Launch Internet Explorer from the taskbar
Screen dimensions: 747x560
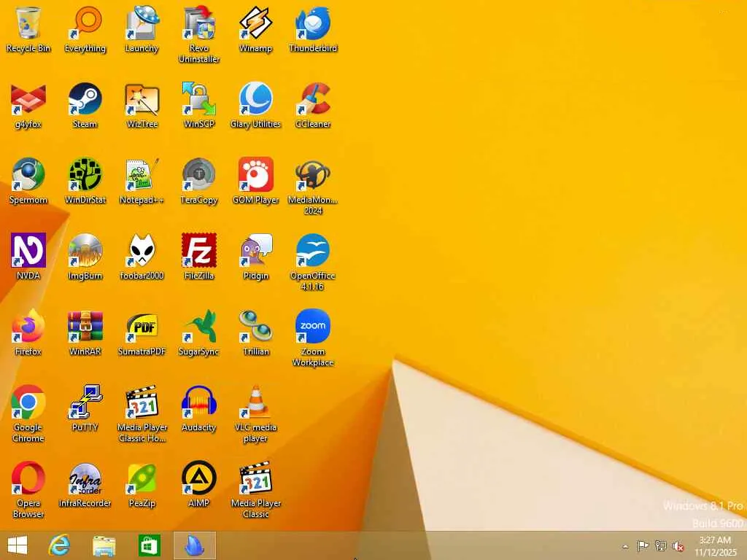click(x=60, y=545)
